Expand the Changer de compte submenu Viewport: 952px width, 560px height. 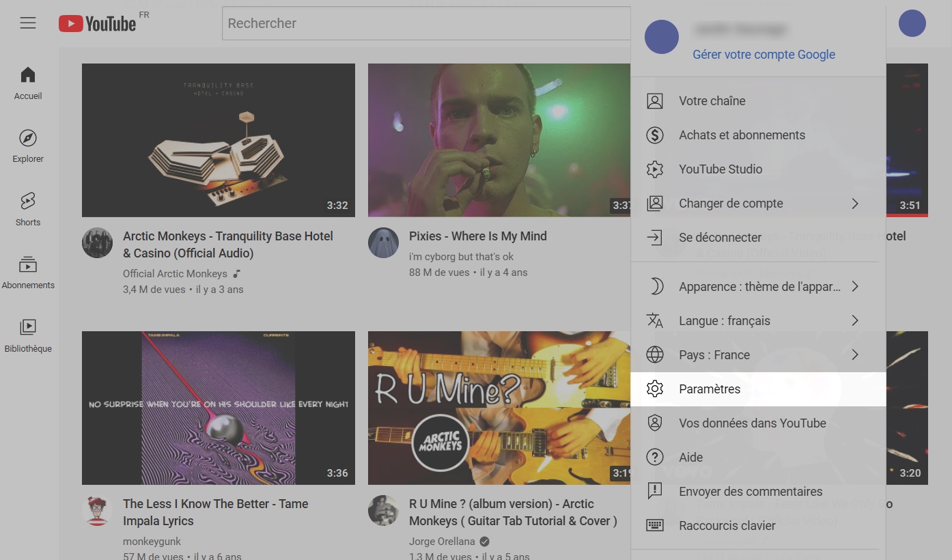(x=855, y=203)
